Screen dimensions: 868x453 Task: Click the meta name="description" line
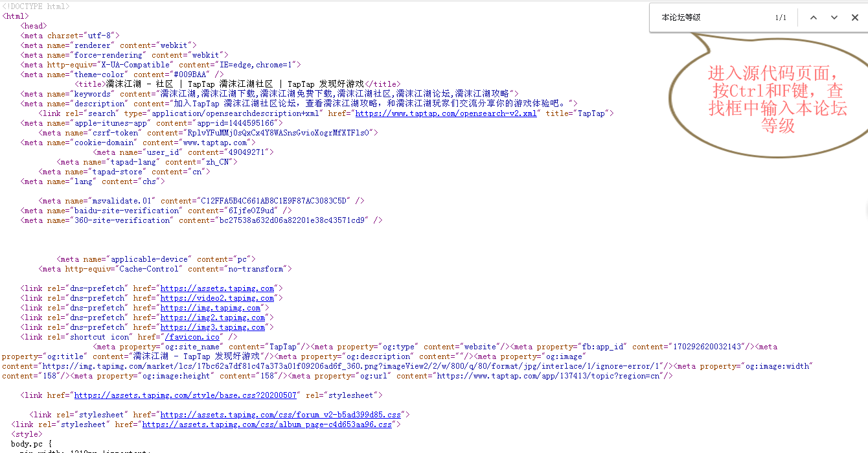coord(299,104)
